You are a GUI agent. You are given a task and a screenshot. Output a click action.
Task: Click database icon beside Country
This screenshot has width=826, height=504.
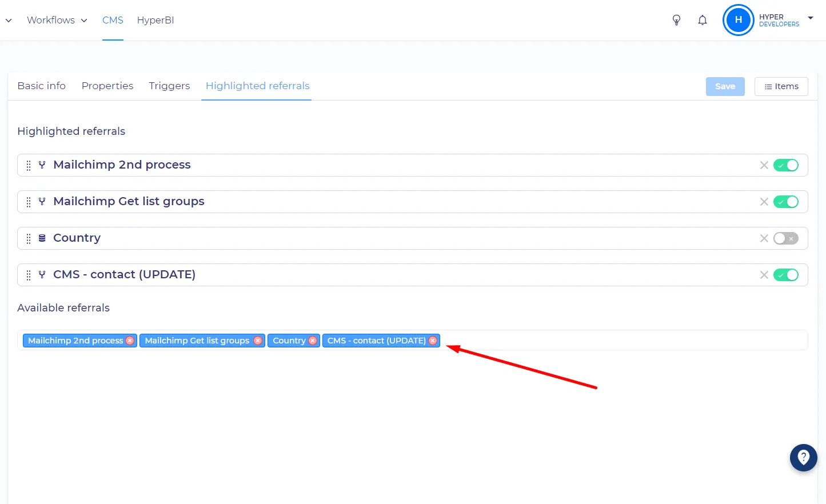[x=42, y=238]
